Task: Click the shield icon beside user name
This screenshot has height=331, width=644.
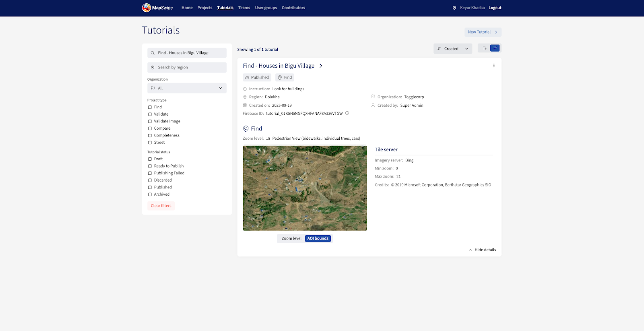Action: [454, 8]
